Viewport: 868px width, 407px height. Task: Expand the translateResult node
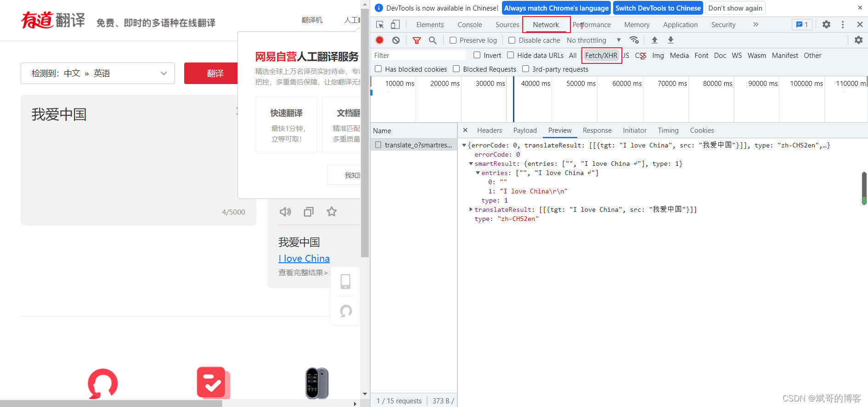(471, 209)
